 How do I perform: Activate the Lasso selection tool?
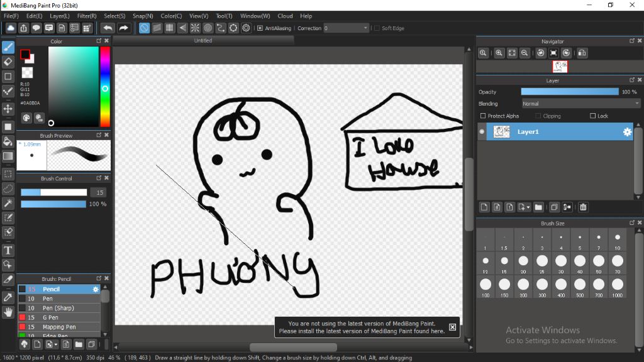pos(8,189)
